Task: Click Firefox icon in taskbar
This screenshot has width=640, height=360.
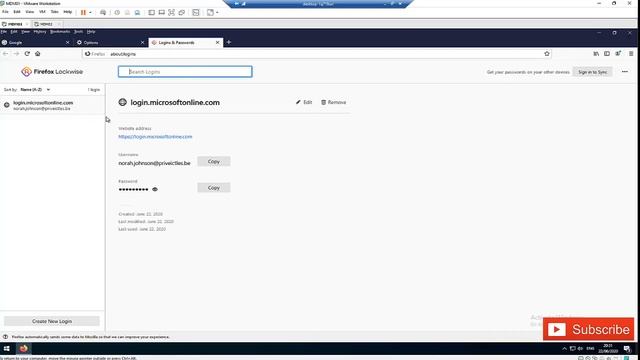Action: coord(23,349)
